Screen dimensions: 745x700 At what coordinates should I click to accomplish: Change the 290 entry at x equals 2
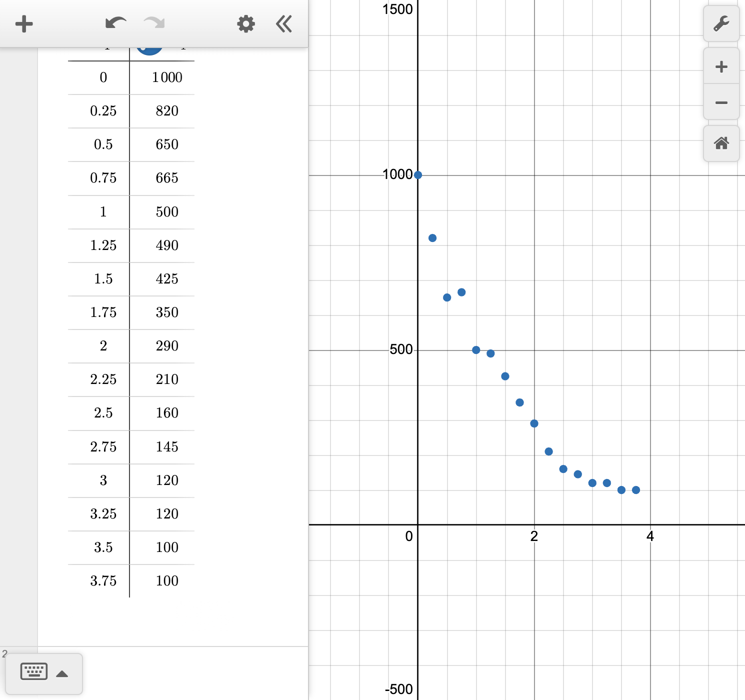click(x=166, y=345)
